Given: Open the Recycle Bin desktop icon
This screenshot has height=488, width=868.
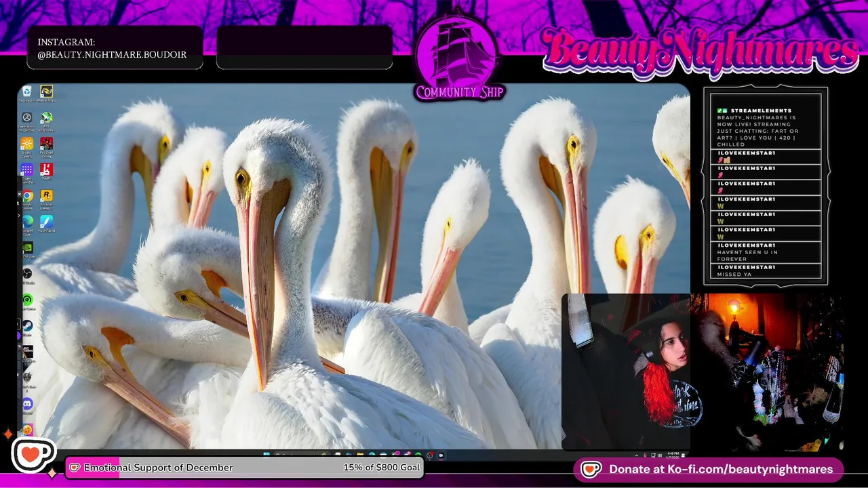Looking at the screenshot, I should click(x=26, y=93).
